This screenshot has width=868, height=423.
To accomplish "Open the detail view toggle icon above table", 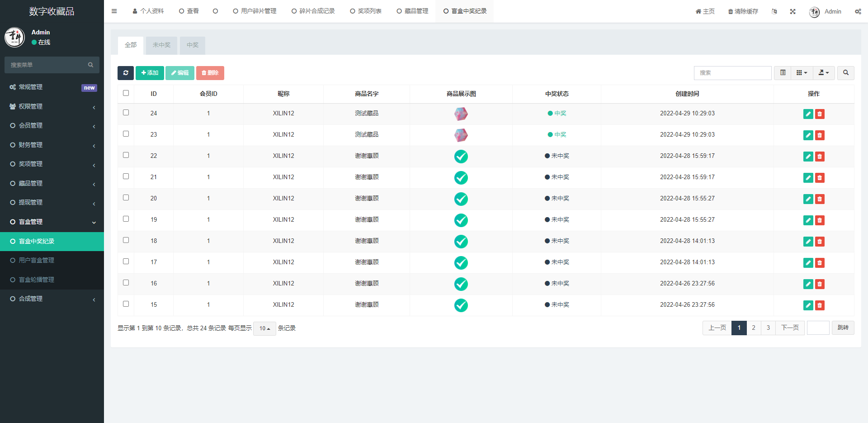I will [782, 73].
